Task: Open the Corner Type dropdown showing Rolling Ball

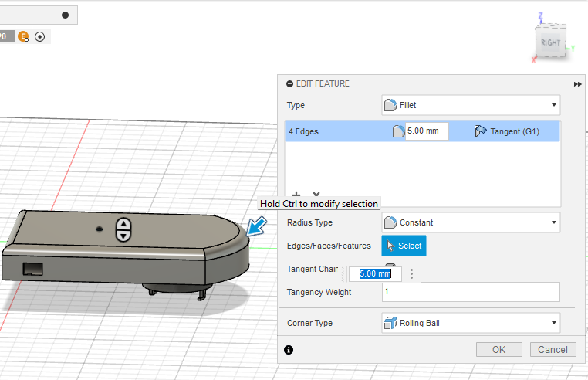Action: click(471, 323)
